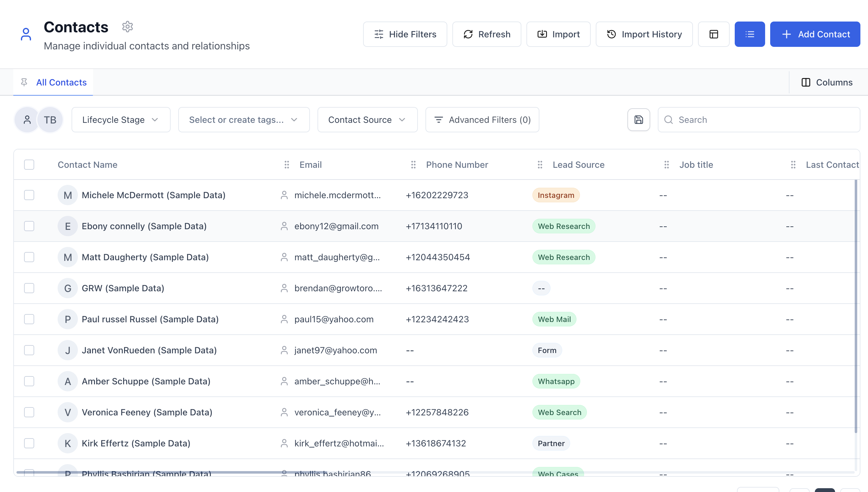Open the All Contacts tab
The height and width of the screenshot is (492, 868).
tap(61, 82)
